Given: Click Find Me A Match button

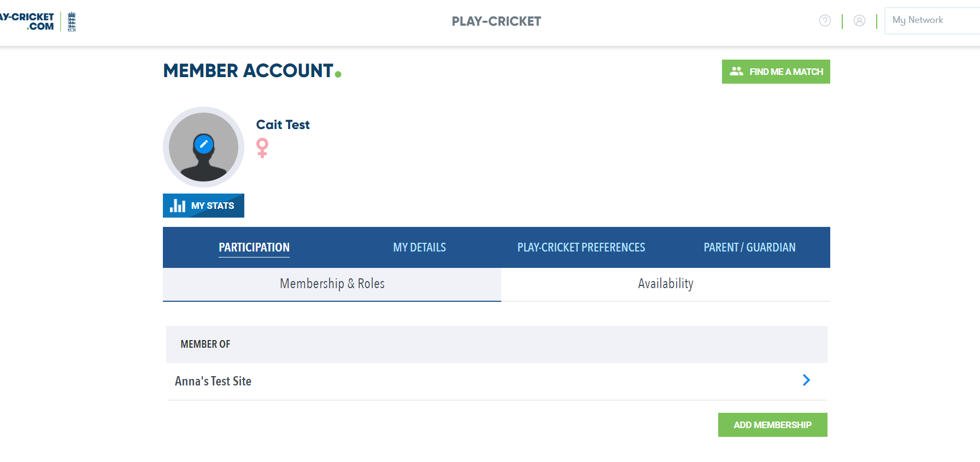Looking at the screenshot, I should [x=776, y=72].
